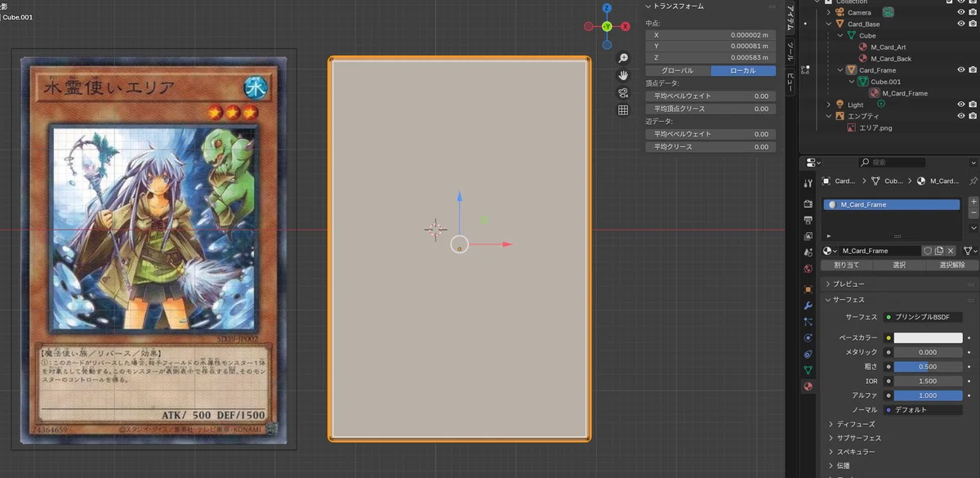Open the Physics properties tab icon

click(x=808, y=337)
